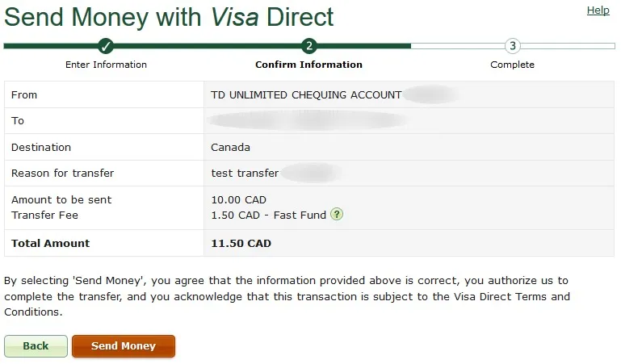Select the Confirm Information step label
Viewport: 621px width, 364px height.
[308, 65]
